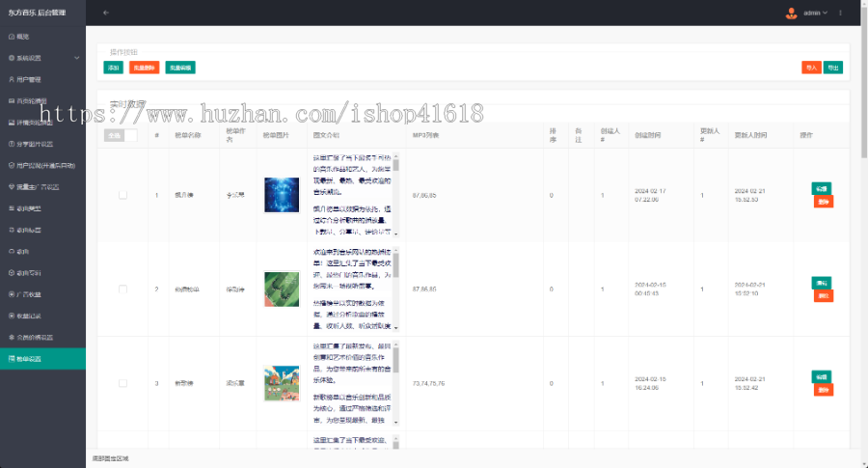Click the green 导出 button
This screenshot has height=468, width=868.
point(833,68)
